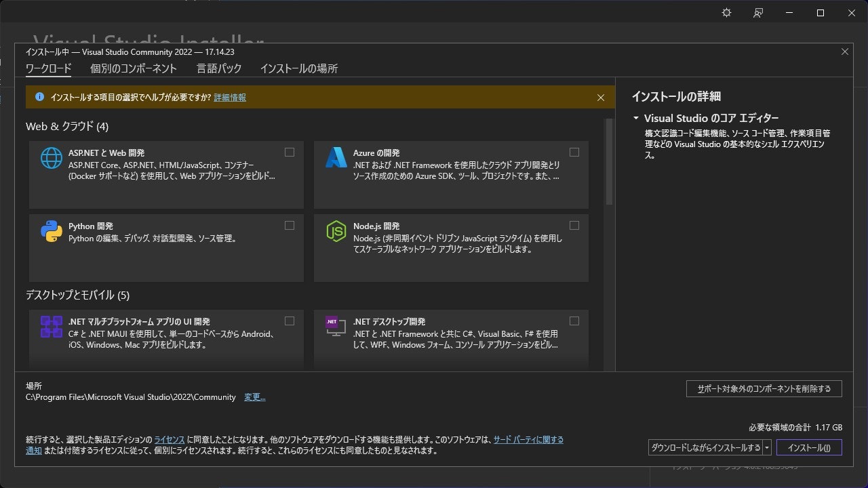
Task: Dismiss the help banner with its X
Action: click(600, 97)
